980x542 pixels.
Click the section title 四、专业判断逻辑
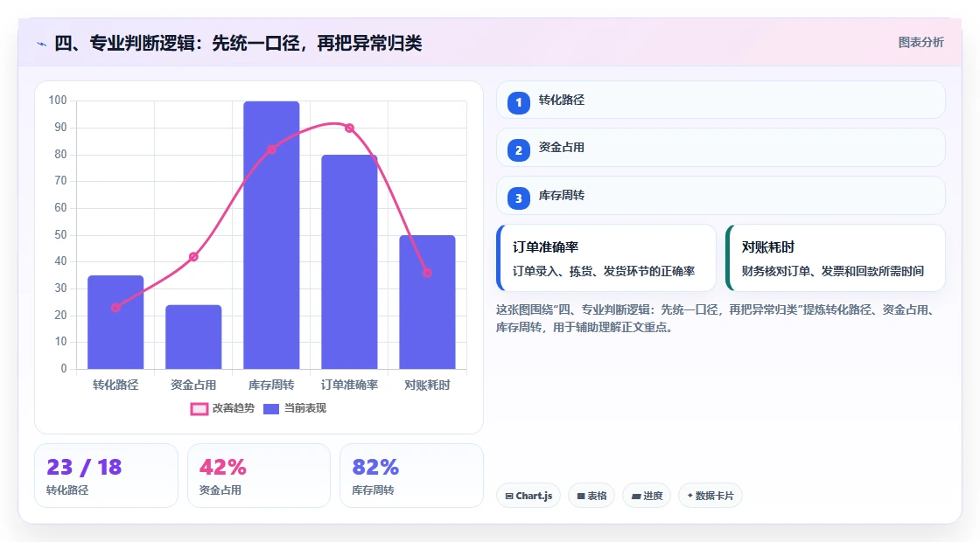coord(238,43)
